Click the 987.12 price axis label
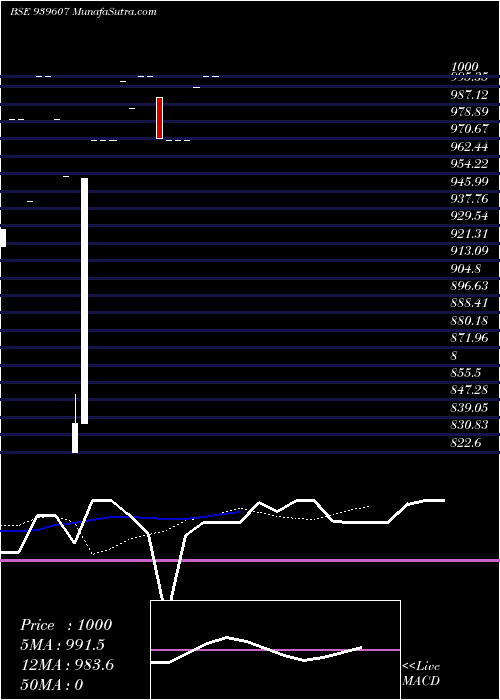This screenshot has width=500, height=700. 469,95
